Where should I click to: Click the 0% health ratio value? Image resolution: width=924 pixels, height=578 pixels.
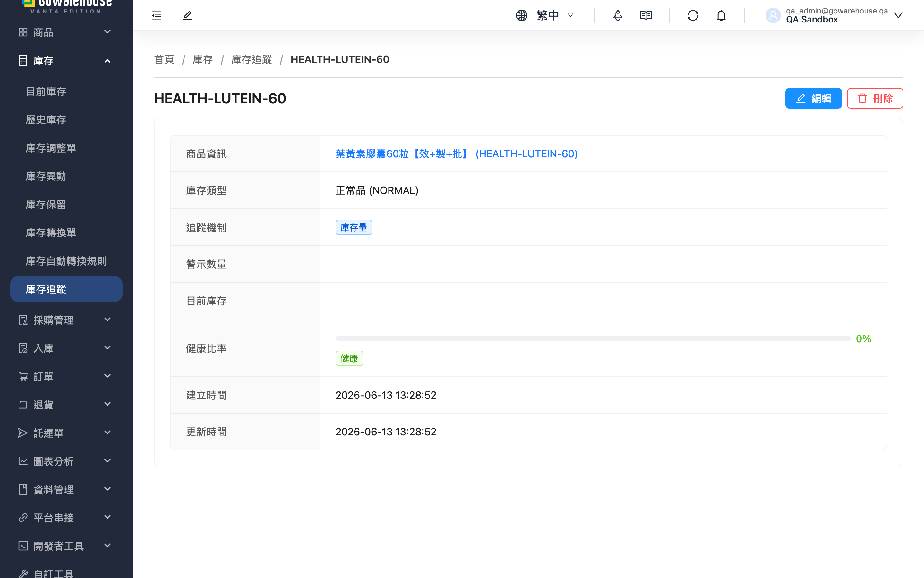[x=863, y=339]
